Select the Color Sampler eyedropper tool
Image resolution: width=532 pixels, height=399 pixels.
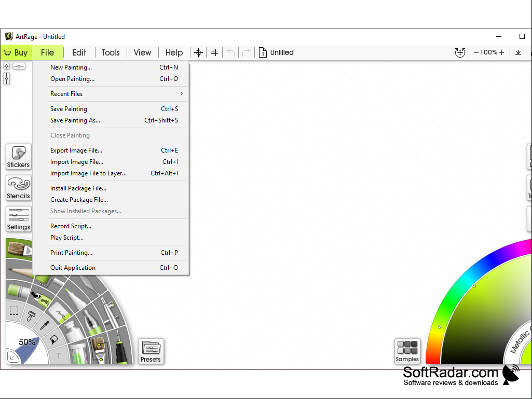(x=45, y=325)
